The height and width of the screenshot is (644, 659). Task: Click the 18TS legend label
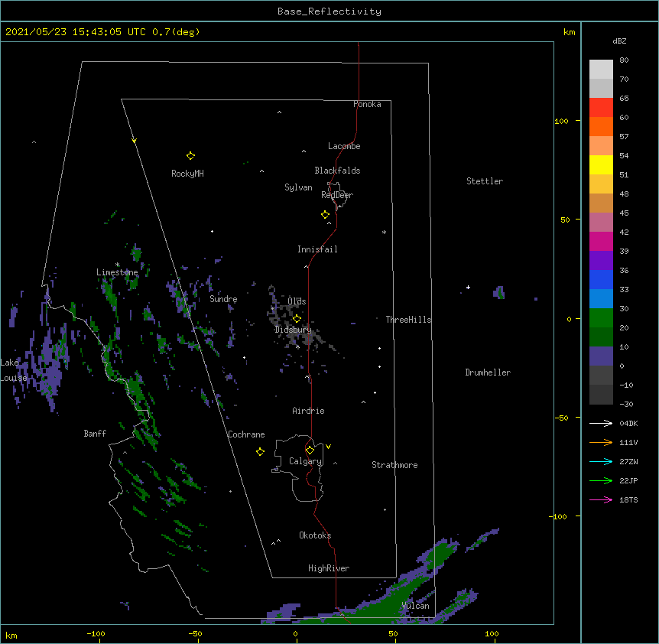point(628,499)
